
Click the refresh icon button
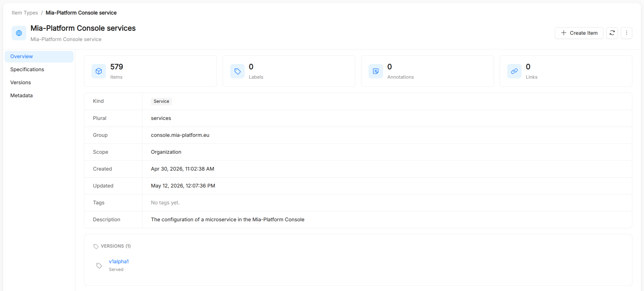coord(612,33)
